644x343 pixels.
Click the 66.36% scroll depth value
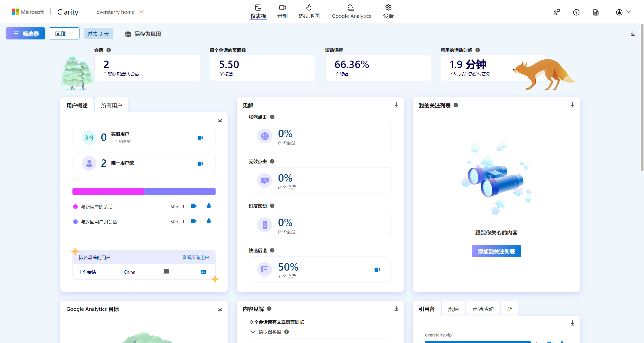[x=352, y=64]
